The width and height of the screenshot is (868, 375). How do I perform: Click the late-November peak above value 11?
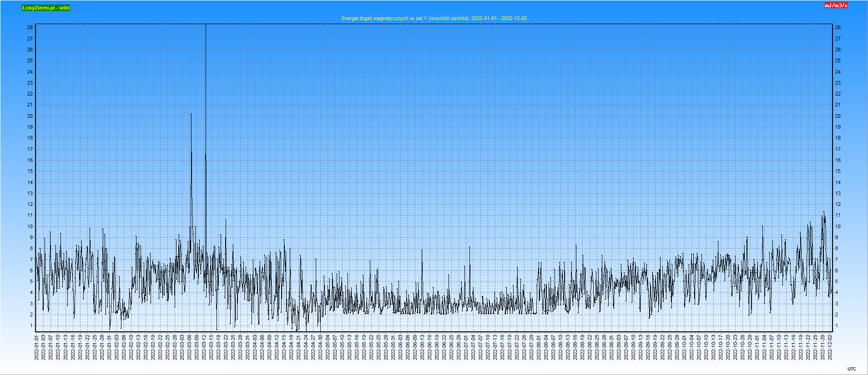pyautogui.click(x=823, y=212)
